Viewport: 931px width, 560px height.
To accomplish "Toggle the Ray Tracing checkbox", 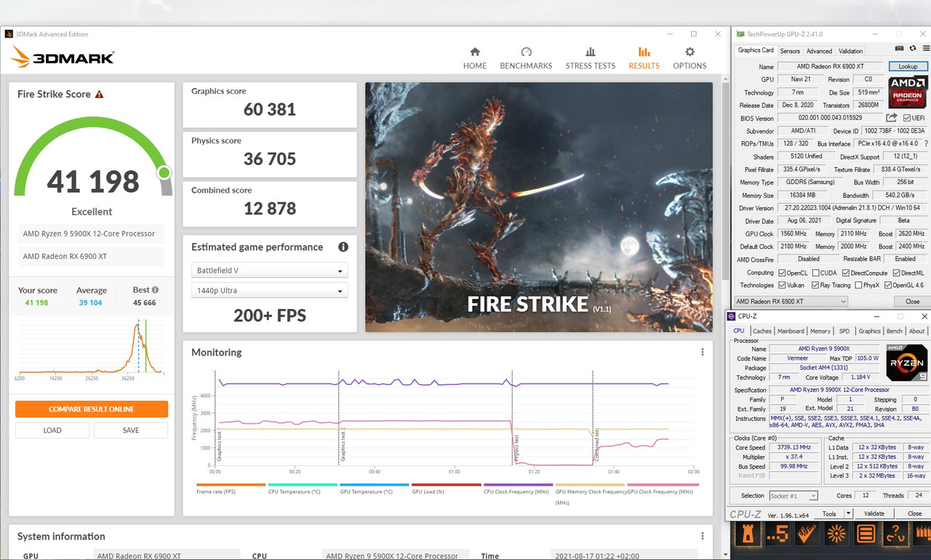I will 815,285.
